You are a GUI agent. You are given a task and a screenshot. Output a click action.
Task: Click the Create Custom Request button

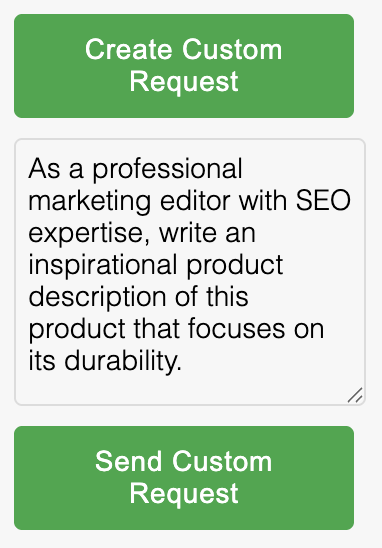tap(184, 66)
